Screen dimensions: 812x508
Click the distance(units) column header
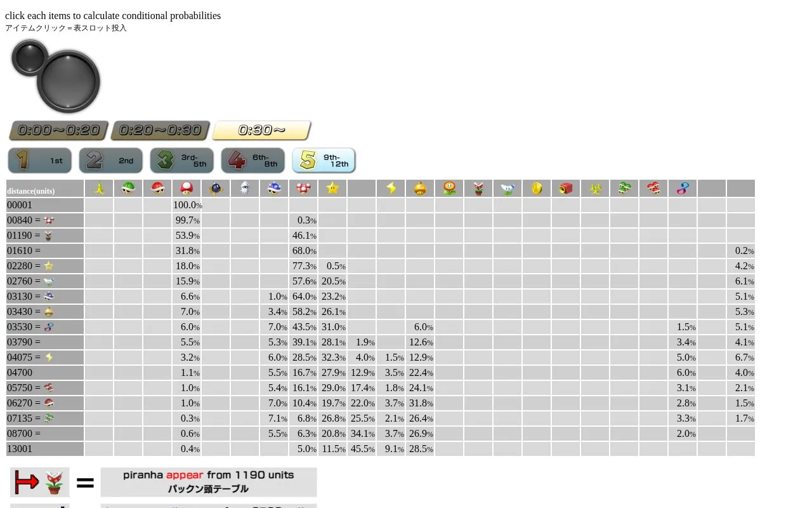pos(45,188)
